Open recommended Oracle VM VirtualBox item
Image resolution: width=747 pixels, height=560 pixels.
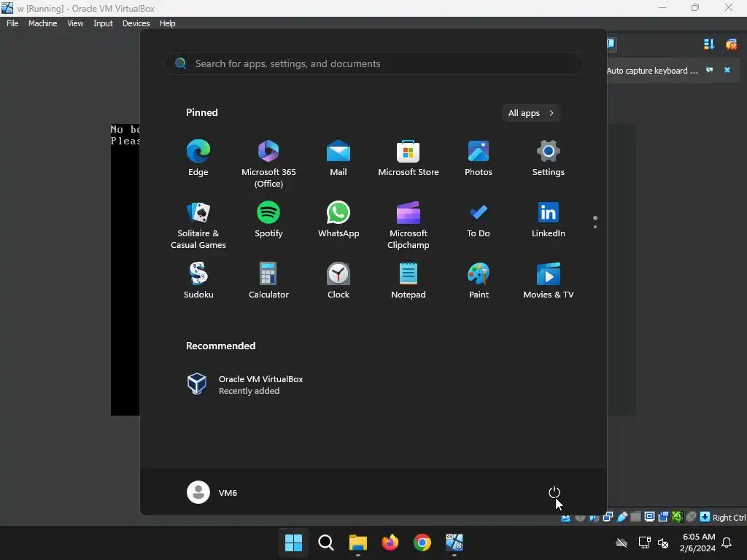pos(245,384)
